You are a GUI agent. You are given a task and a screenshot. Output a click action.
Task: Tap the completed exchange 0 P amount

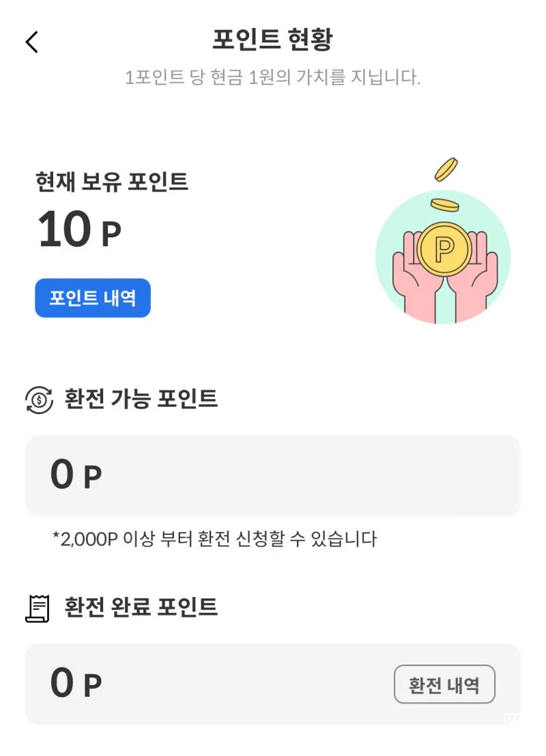click(76, 683)
